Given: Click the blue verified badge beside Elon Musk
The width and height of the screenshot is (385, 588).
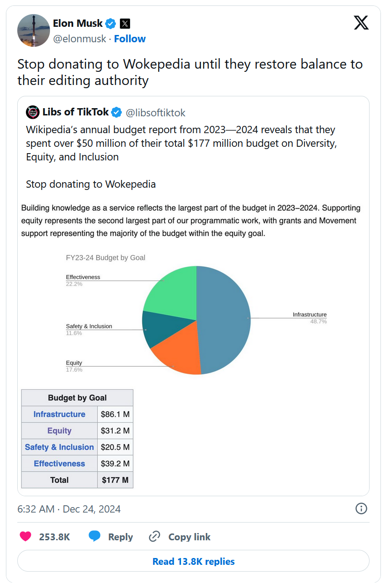Looking at the screenshot, I should pyautogui.click(x=110, y=23).
